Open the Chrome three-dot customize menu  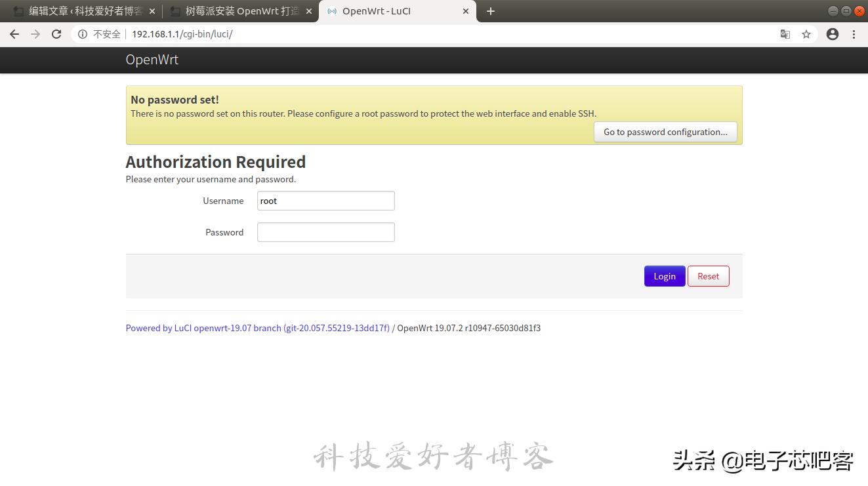(854, 34)
